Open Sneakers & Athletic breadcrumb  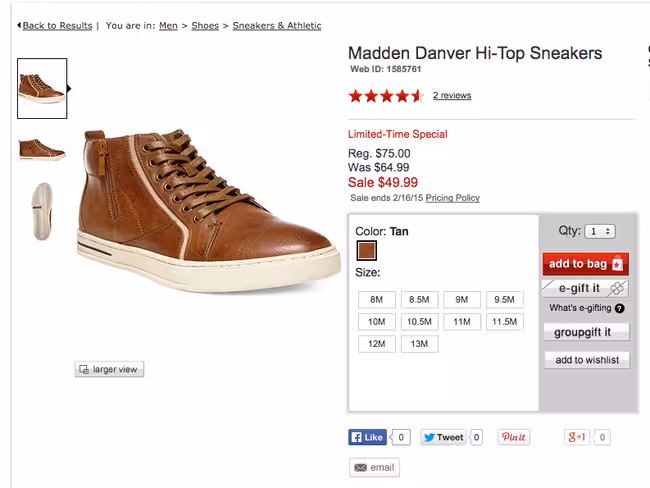(277, 26)
